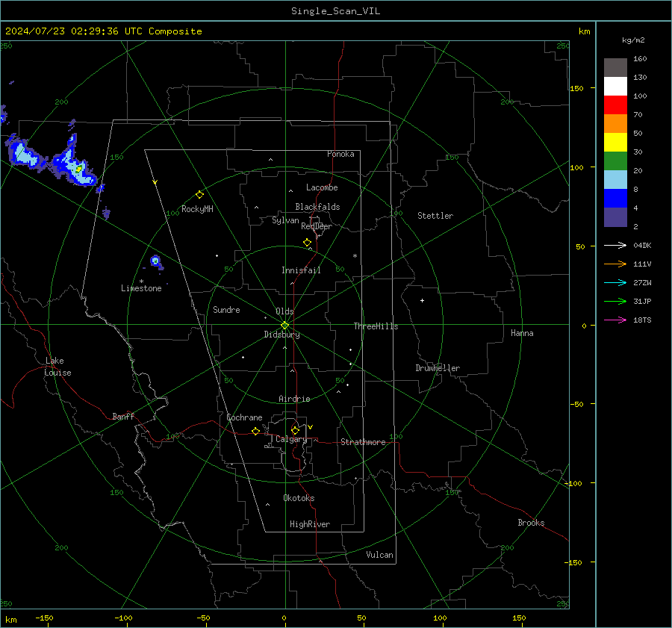Click the magenta 18TS arrow in the legend
Screen dimensions: 672x628
[615, 320]
